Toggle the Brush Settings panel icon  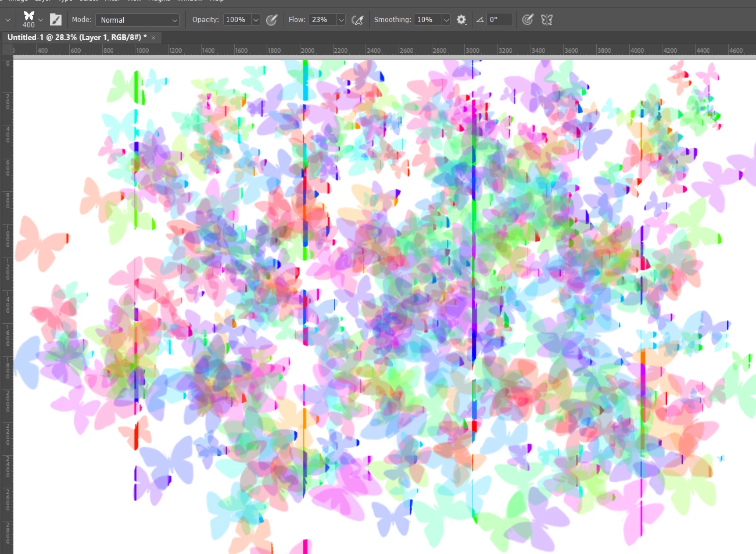[x=55, y=20]
